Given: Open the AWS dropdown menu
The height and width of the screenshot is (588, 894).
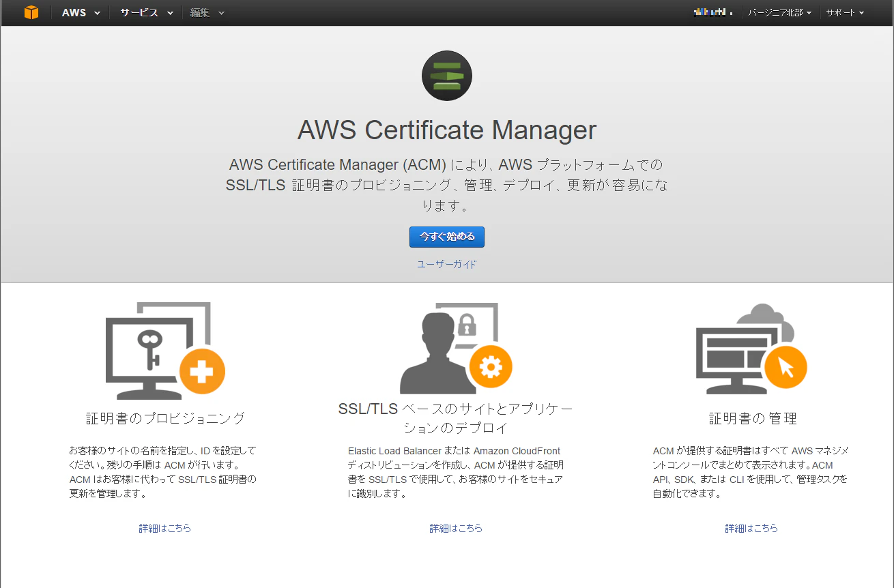Looking at the screenshot, I should 81,13.
